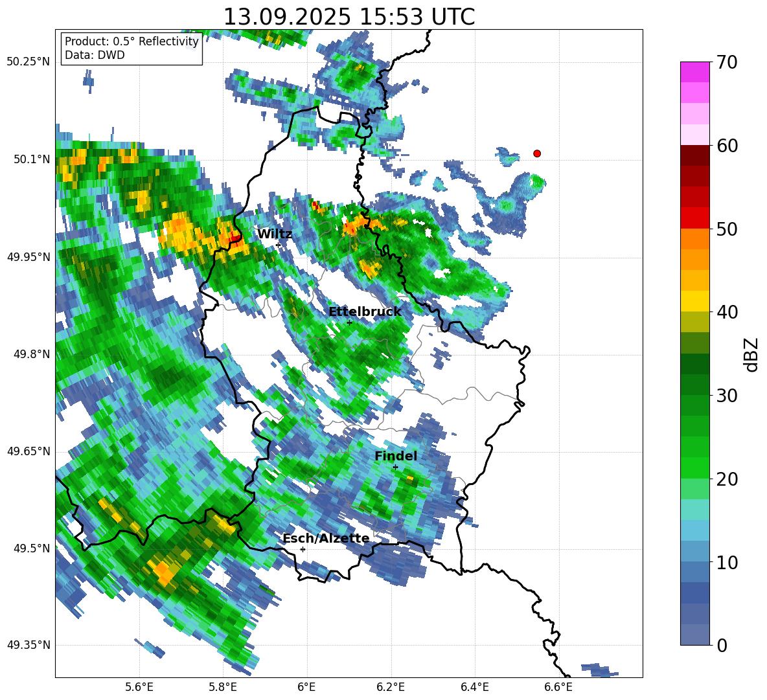Click the Ettelbruck location cross marker
Image resolution: width=767 pixels, height=700 pixels.
(349, 322)
